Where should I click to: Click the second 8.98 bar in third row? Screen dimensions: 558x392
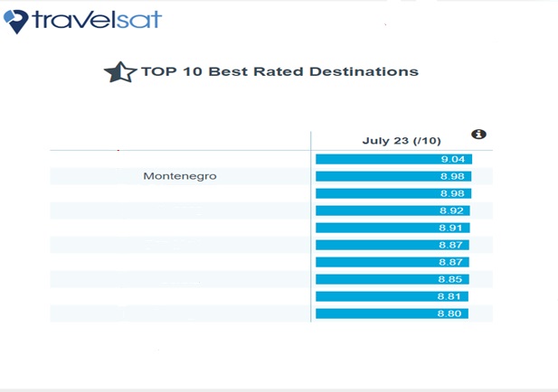coord(393,193)
